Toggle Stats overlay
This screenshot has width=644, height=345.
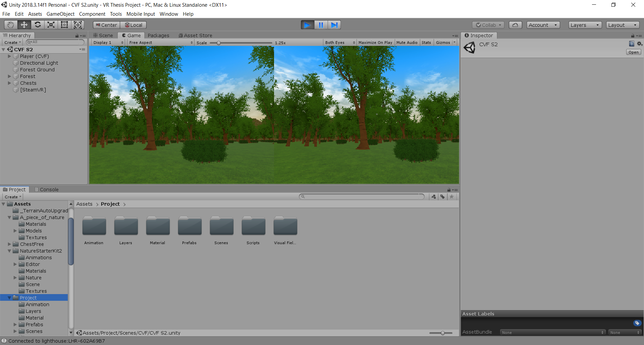pos(426,43)
